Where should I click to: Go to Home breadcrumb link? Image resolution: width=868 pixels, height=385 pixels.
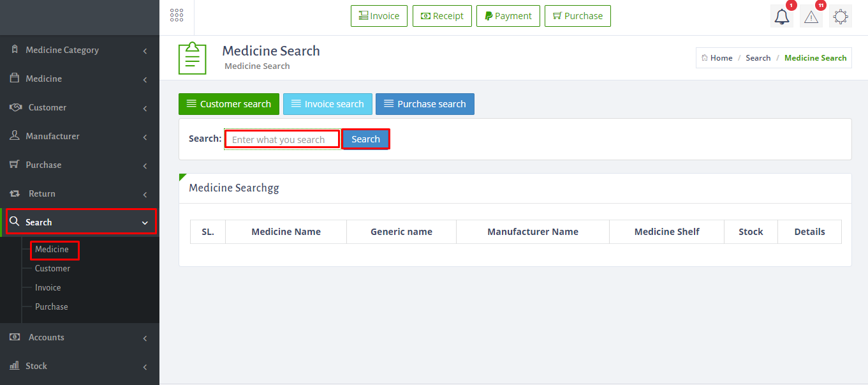pyautogui.click(x=717, y=57)
